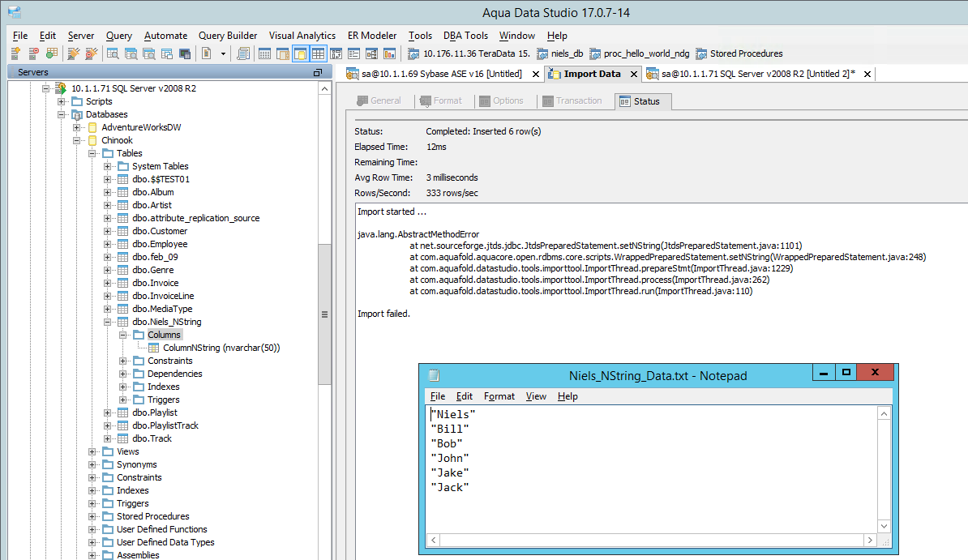Open the proc_hello_world_ndg toolbar shortcut
Viewport: 968px width, 560px height.
point(639,53)
